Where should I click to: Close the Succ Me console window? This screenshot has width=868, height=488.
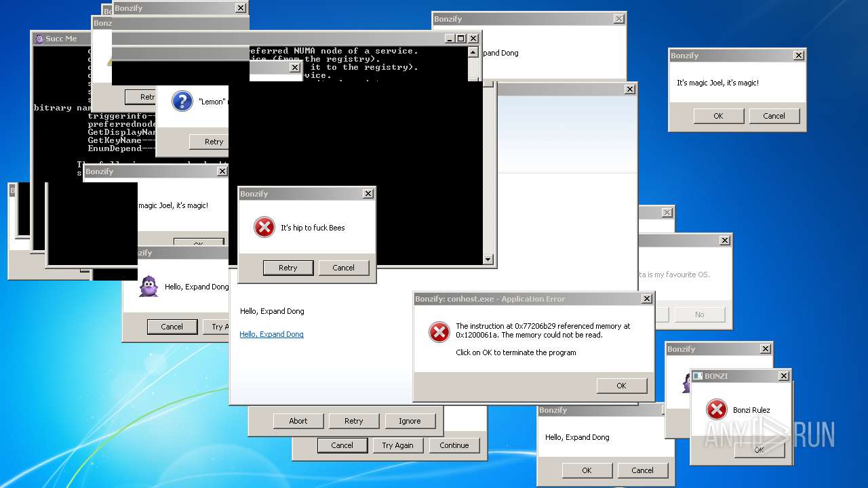(x=473, y=39)
